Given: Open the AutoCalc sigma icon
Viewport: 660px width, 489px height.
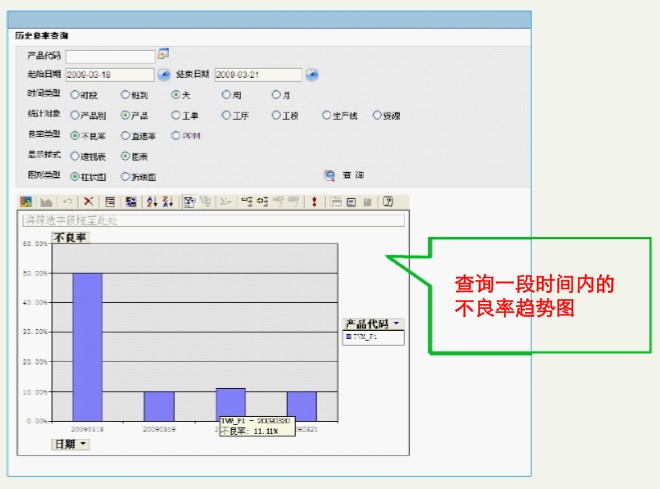Looking at the screenshot, I should click(226, 202).
